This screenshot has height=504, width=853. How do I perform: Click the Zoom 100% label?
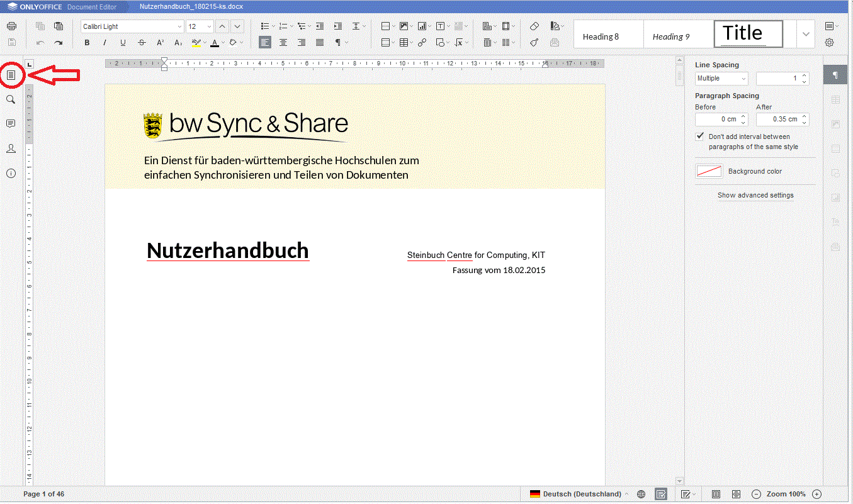786,494
